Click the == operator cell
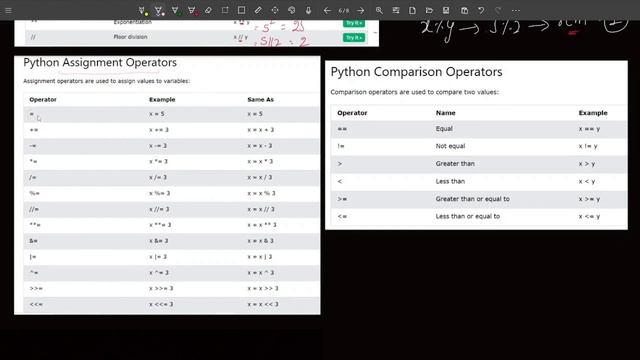640x360 pixels. pos(342,129)
